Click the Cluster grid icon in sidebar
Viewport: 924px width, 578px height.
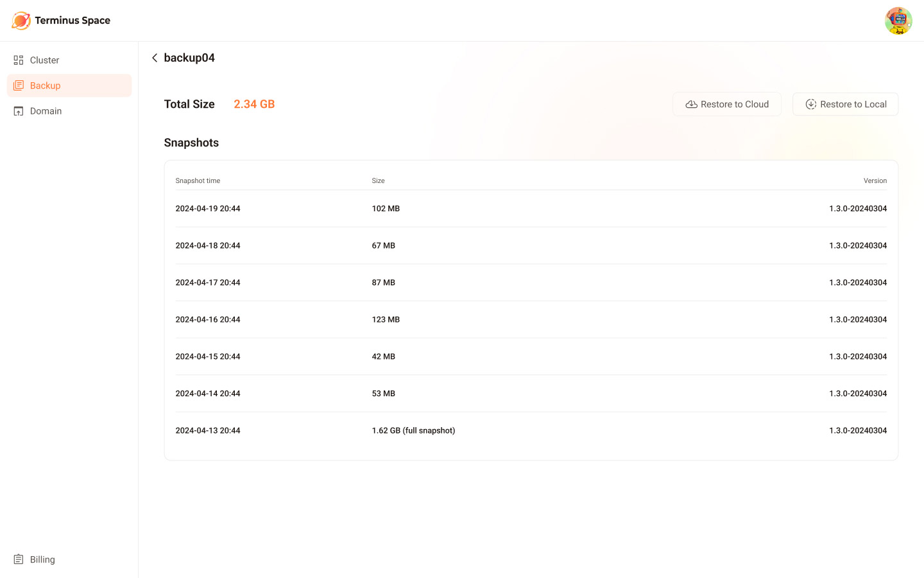pos(19,60)
